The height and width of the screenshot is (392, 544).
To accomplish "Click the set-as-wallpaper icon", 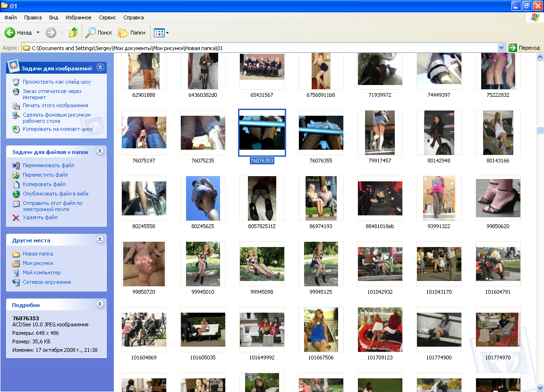I will (x=16, y=115).
